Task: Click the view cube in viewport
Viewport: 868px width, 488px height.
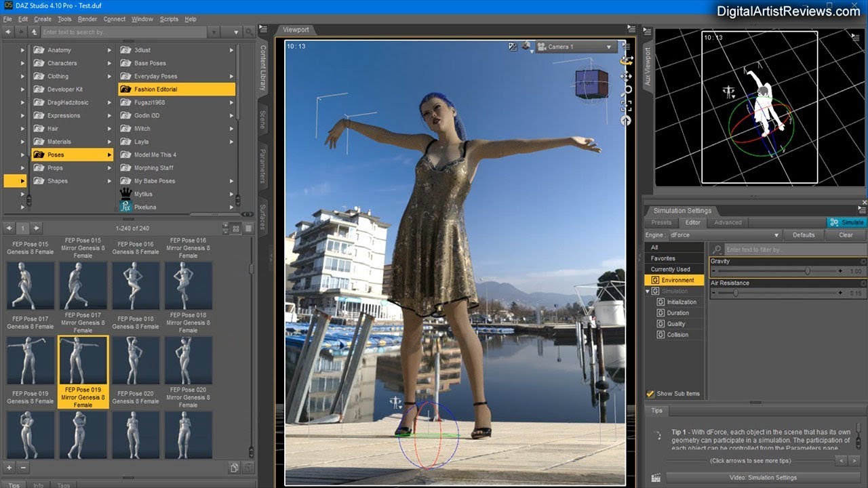Action: coord(591,84)
